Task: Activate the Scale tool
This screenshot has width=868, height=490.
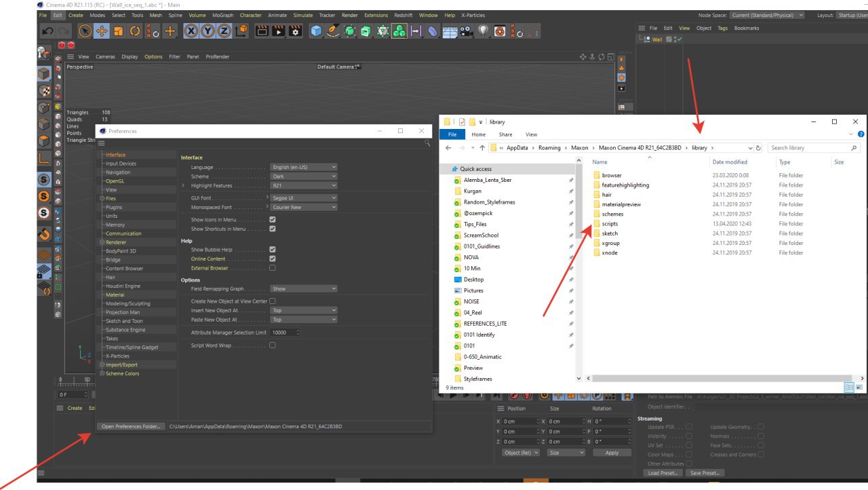Action: tap(119, 31)
